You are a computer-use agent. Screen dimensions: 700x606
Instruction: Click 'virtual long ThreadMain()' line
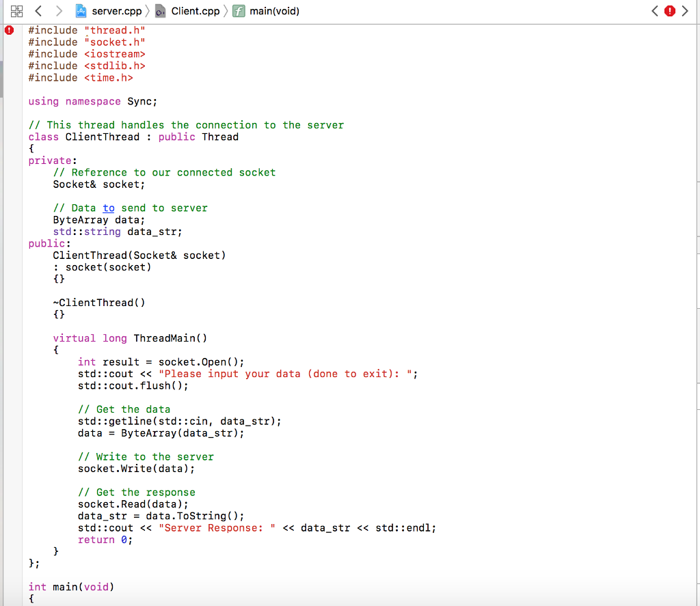(x=130, y=338)
